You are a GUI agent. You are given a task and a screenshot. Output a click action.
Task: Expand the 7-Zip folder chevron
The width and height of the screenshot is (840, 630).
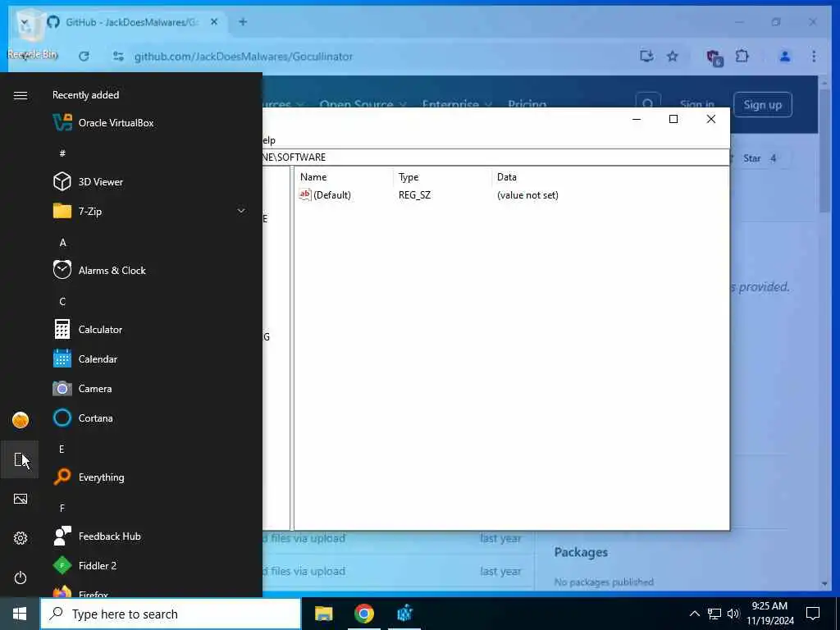click(241, 211)
